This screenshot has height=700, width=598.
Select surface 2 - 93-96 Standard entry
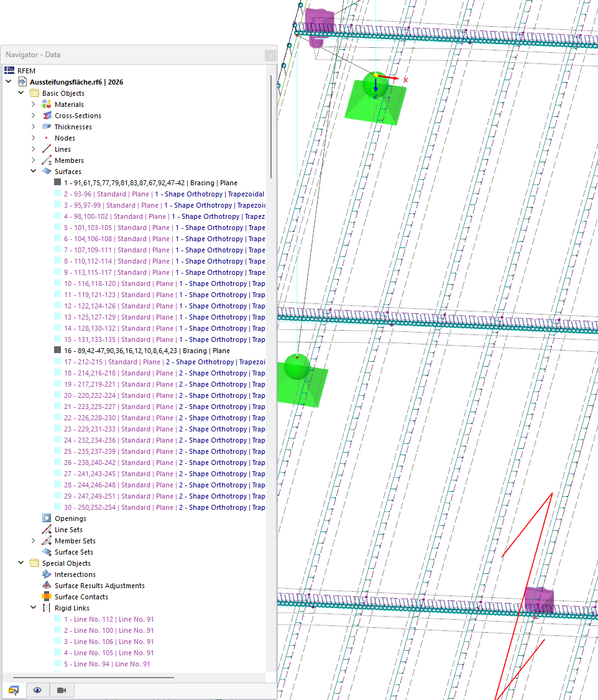tap(164, 194)
